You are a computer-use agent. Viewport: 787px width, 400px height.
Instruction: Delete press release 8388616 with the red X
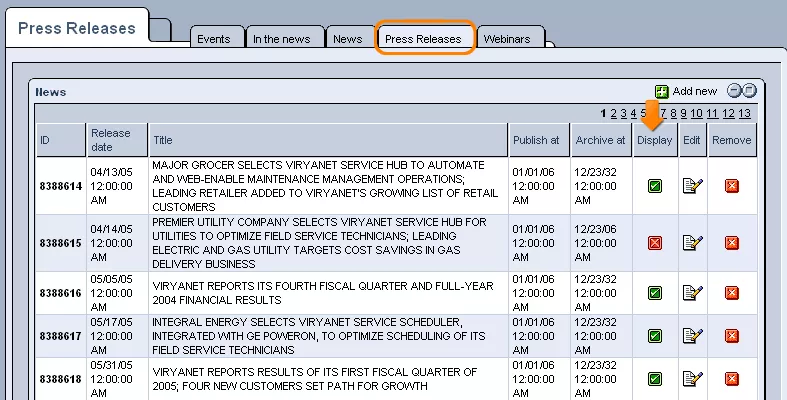(x=731, y=293)
